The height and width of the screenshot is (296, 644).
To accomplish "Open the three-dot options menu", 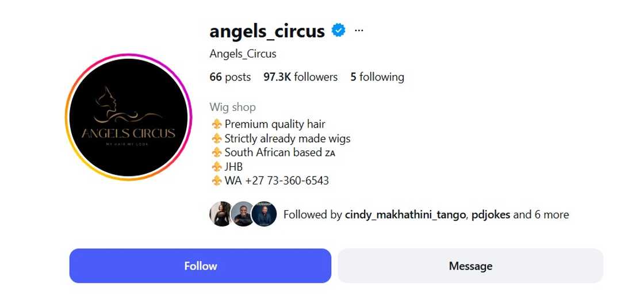I will click(x=359, y=30).
